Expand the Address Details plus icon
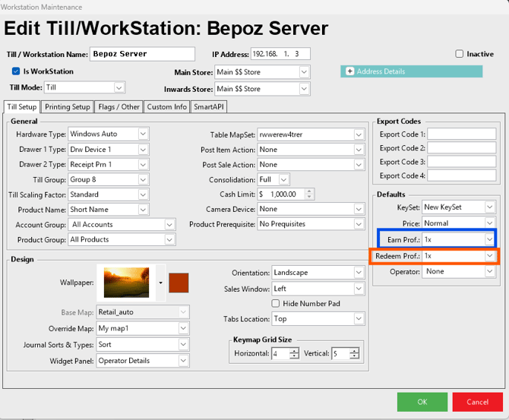This screenshot has width=509, height=420. pyautogui.click(x=350, y=71)
